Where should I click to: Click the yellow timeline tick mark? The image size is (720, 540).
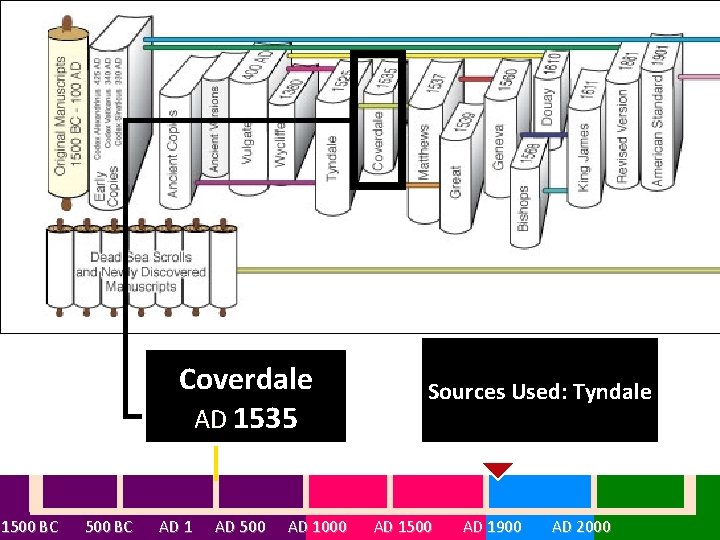(x=216, y=463)
